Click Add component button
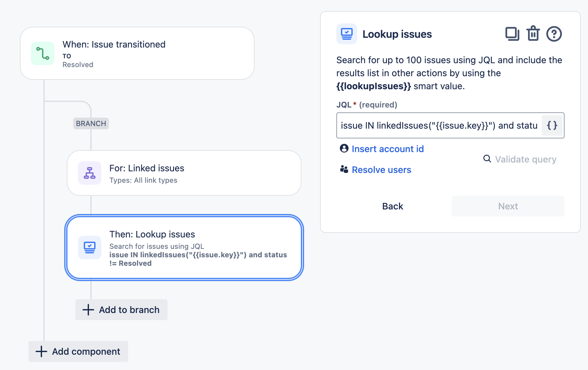Screen dimensions: 588x370 pos(78,351)
